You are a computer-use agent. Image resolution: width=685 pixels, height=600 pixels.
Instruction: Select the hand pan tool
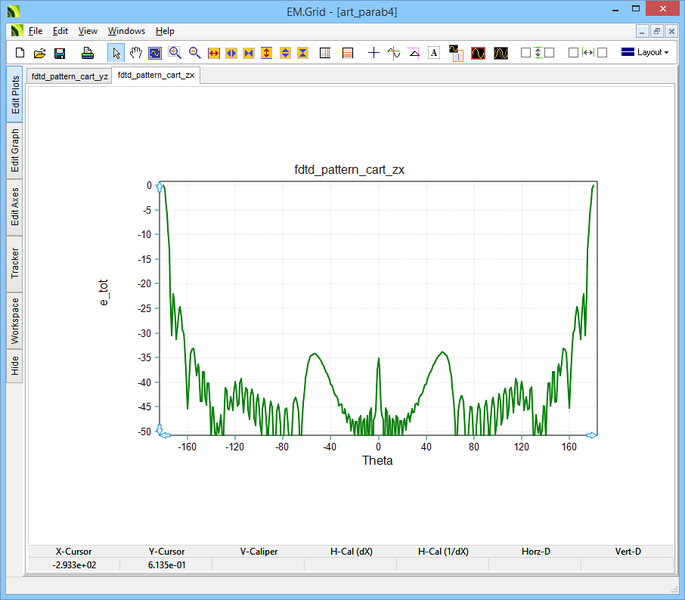(136, 52)
